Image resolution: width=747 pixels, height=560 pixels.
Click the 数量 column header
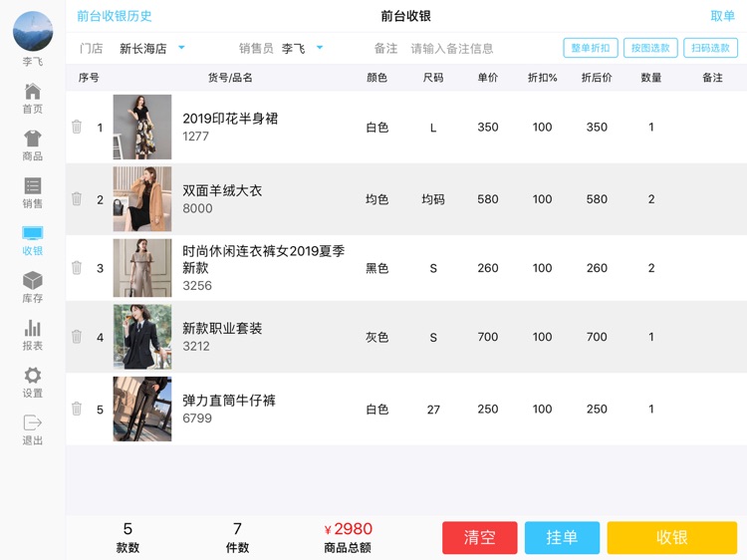[650, 77]
